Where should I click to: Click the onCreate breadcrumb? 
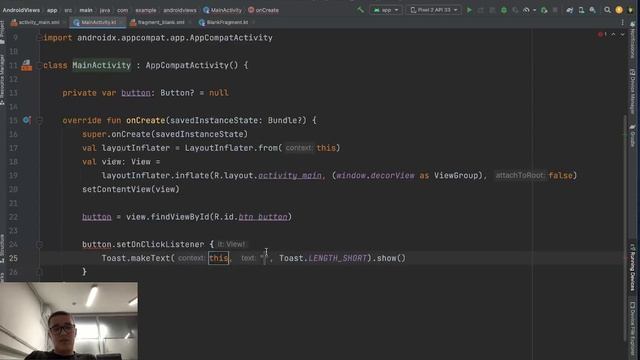[x=264, y=10]
